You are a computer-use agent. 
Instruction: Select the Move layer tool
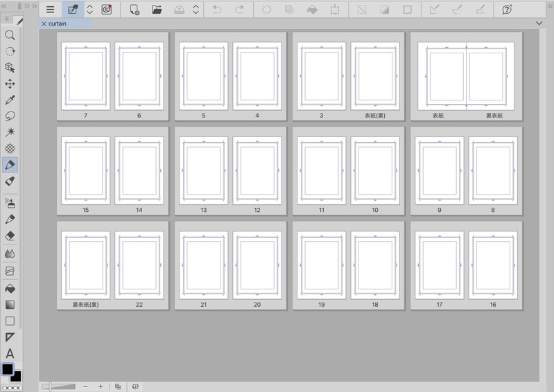pos(10,84)
